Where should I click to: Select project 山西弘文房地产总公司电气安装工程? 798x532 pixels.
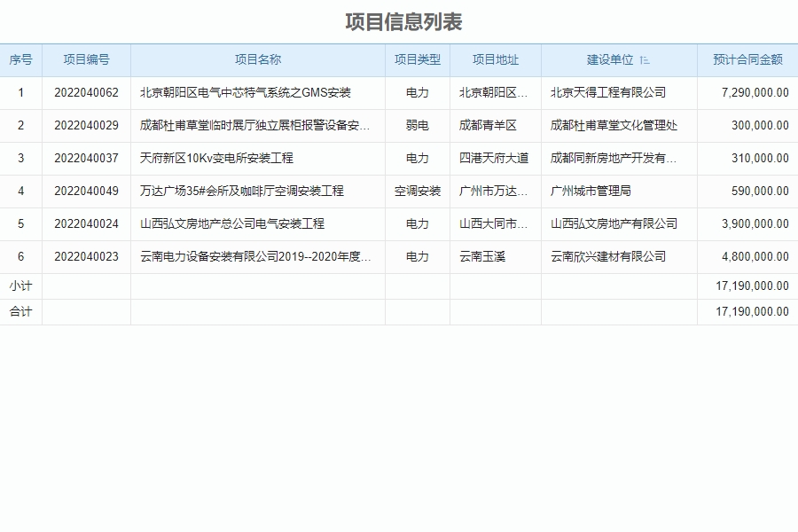pos(232,224)
